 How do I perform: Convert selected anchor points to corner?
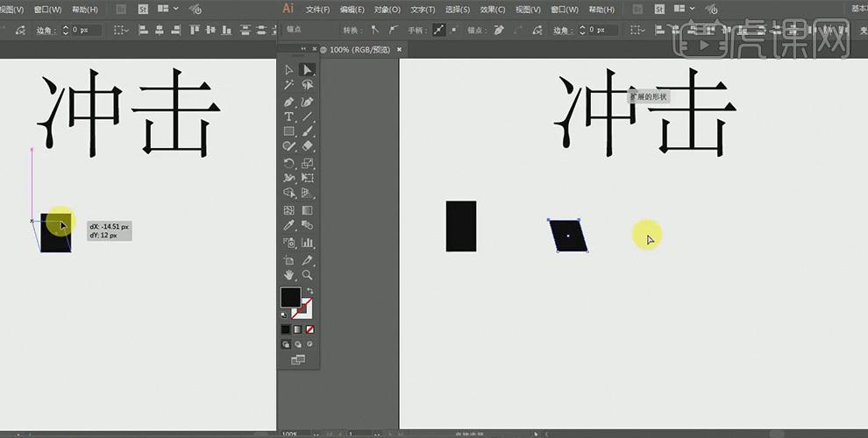click(375, 30)
